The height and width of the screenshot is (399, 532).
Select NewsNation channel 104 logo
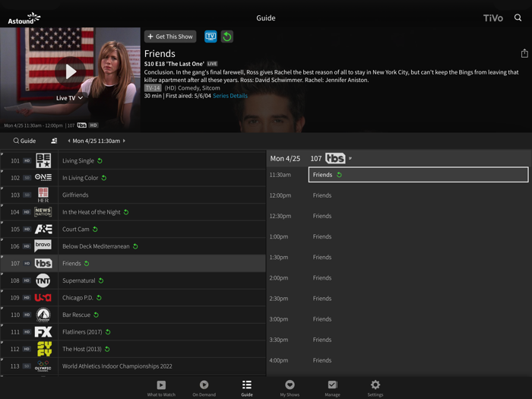pos(43,212)
